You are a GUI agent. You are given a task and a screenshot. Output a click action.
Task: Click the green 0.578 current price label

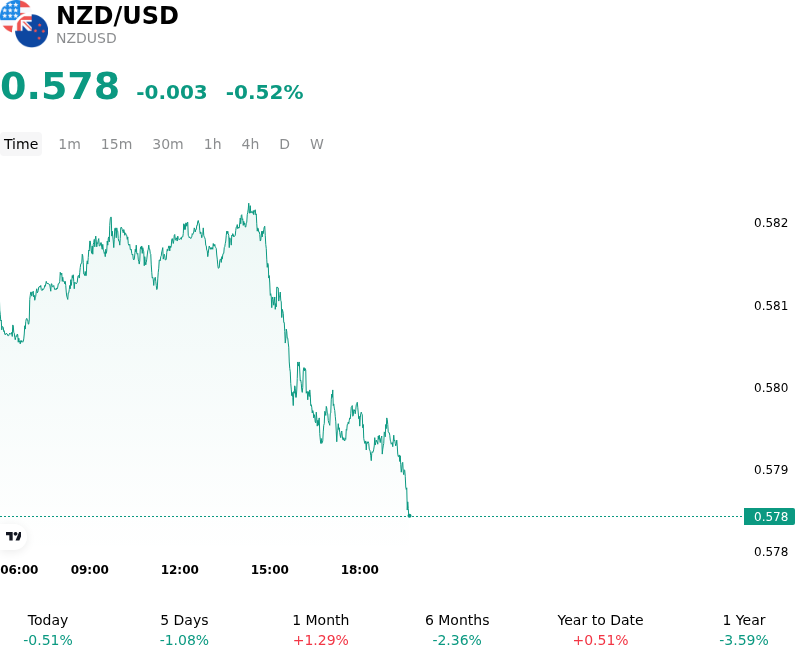(769, 517)
